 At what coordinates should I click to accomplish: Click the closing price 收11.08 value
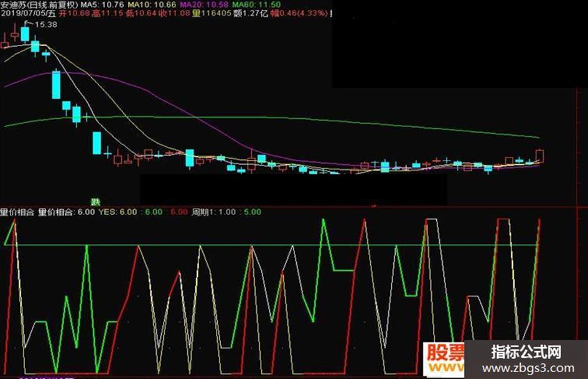175,14
